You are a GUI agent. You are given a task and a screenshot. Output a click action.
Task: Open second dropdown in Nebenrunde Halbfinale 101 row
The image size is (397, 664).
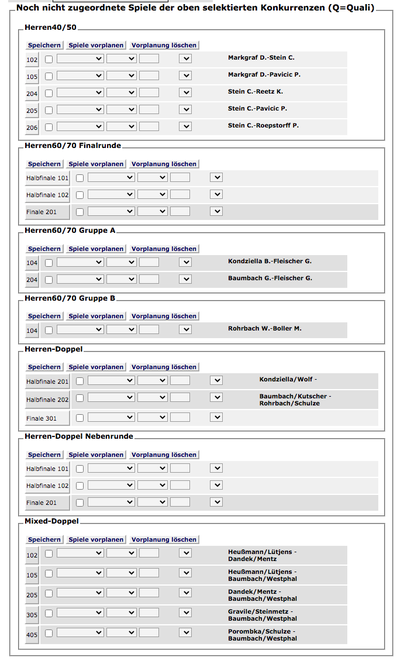tap(153, 468)
